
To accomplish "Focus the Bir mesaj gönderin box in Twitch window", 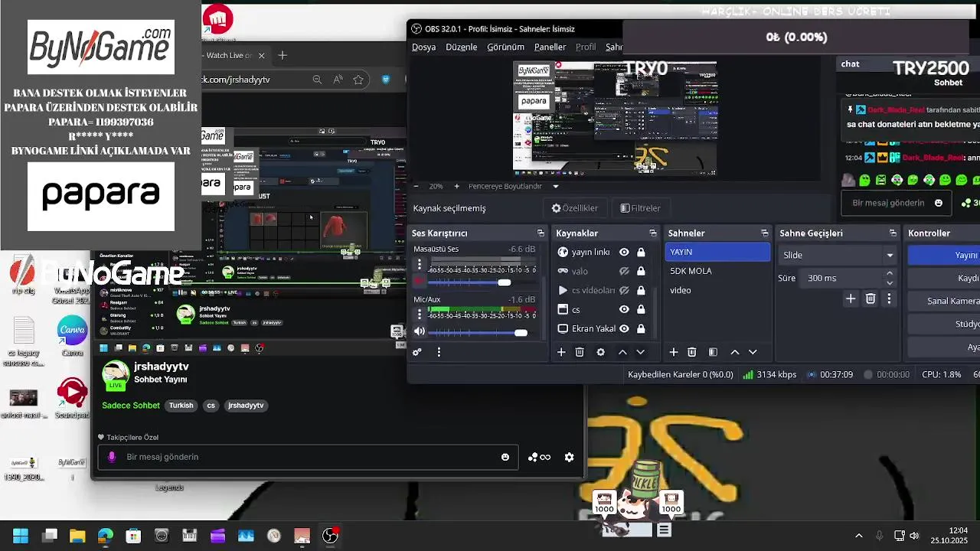I will [x=308, y=457].
